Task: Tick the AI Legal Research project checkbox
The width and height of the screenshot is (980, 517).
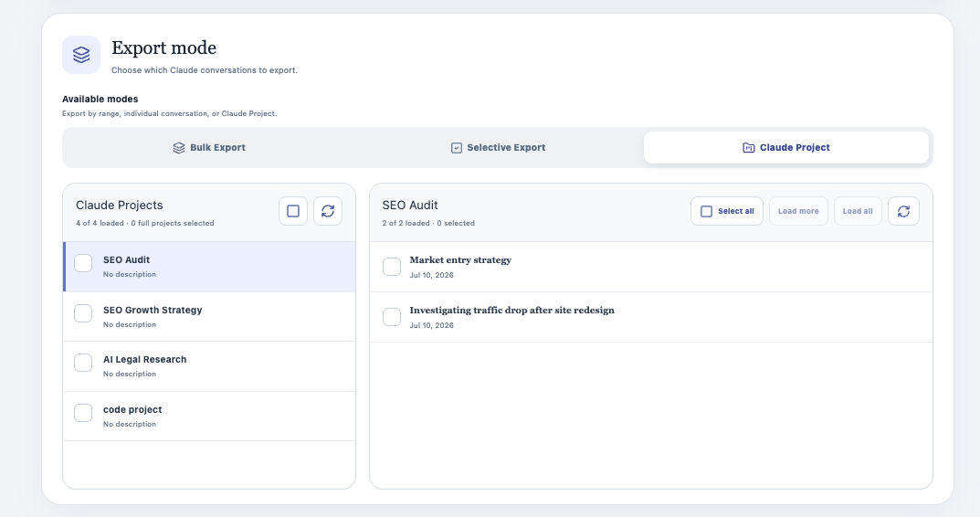Action: pos(83,363)
